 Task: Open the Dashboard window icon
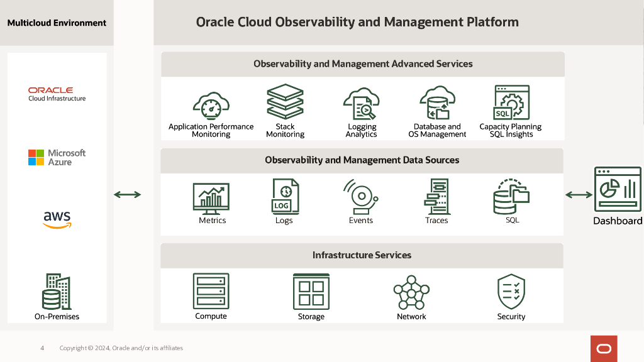tap(618, 189)
